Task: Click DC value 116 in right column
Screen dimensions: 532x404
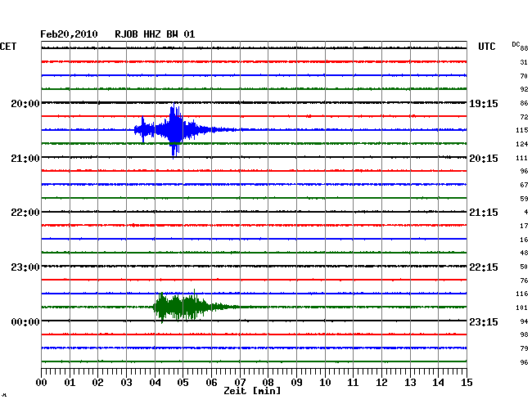Action: coord(522,294)
